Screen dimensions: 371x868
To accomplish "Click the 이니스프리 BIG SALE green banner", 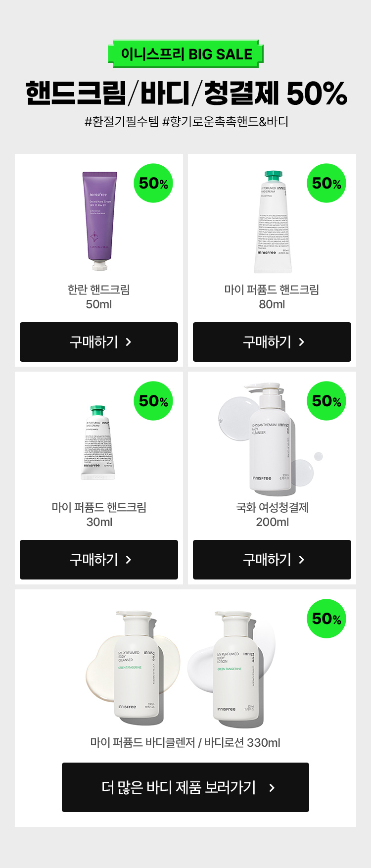I will coord(185,53).
